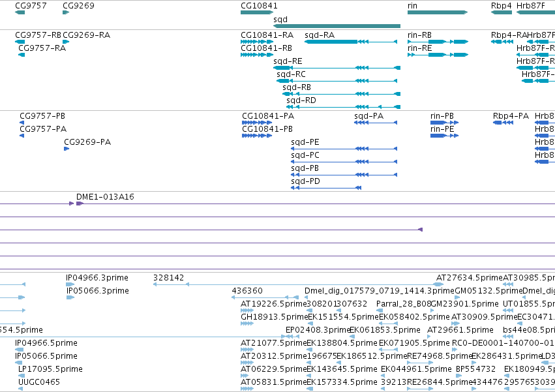Screen dimensions: 555x392
Task: Click the CG10841 gene bar
Action: click(257, 12)
